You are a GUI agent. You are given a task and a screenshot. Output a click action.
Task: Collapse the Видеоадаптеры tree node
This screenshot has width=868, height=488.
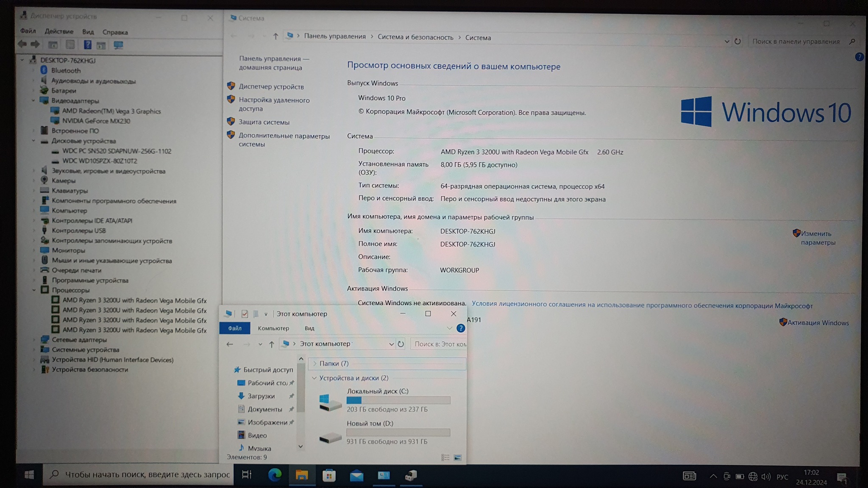(33, 101)
